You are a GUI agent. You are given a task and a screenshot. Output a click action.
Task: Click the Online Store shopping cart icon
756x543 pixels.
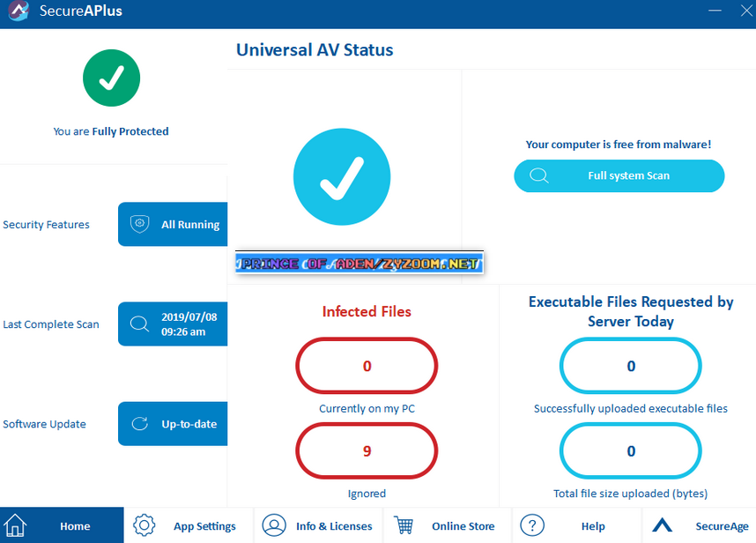pyautogui.click(x=404, y=525)
